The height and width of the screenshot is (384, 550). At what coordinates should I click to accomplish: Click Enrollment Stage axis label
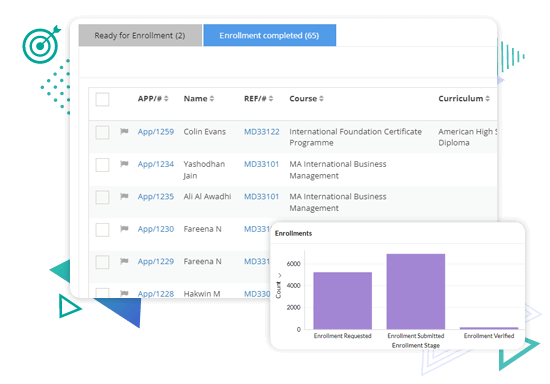416,345
